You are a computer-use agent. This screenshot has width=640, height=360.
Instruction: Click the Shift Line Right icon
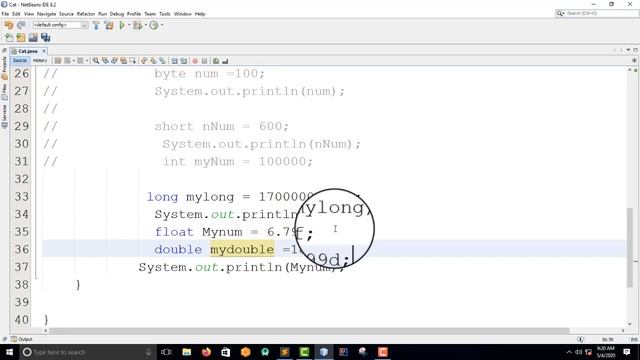point(183,61)
